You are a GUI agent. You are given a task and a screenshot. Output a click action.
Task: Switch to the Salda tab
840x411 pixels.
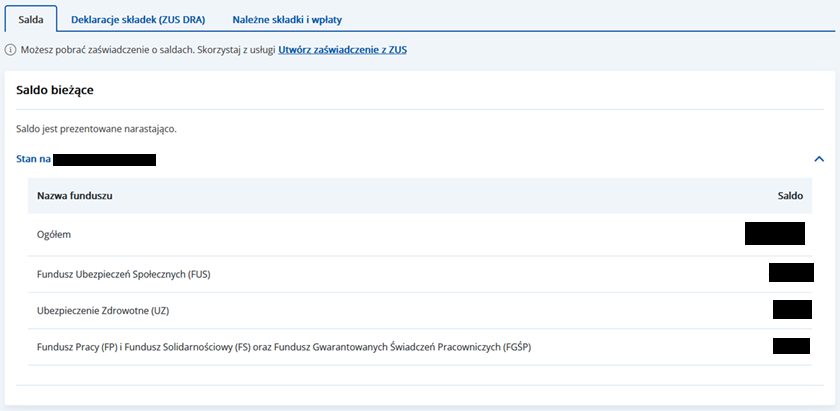(31, 19)
